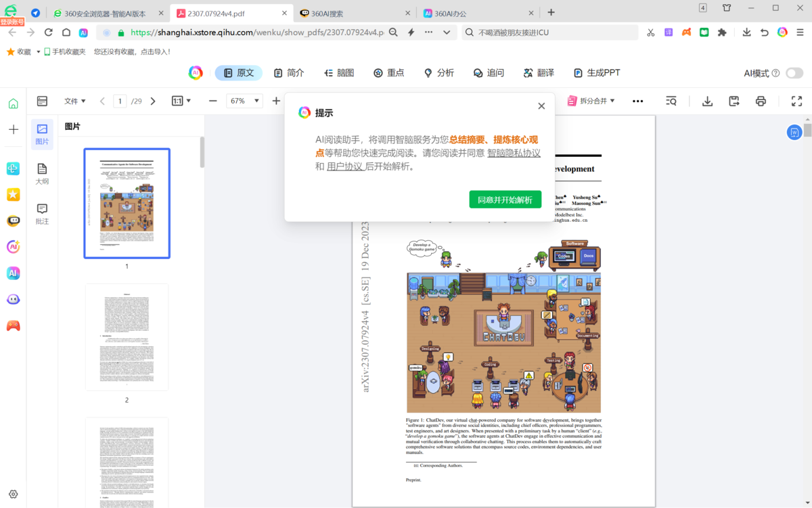Click the 同意并开始解析 button
812x508 pixels.
click(x=505, y=199)
